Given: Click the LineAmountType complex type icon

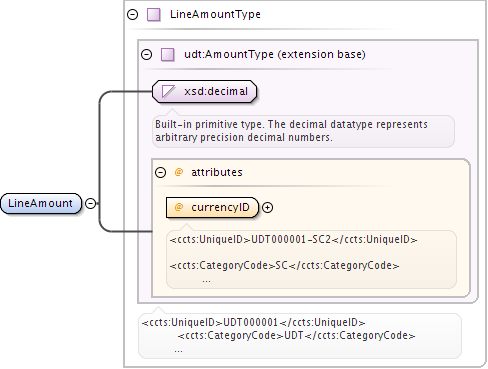Looking at the screenshot, I should tap(154, 15).
